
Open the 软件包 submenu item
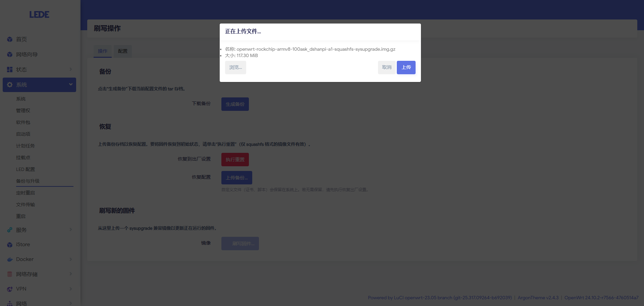[23, 122]
